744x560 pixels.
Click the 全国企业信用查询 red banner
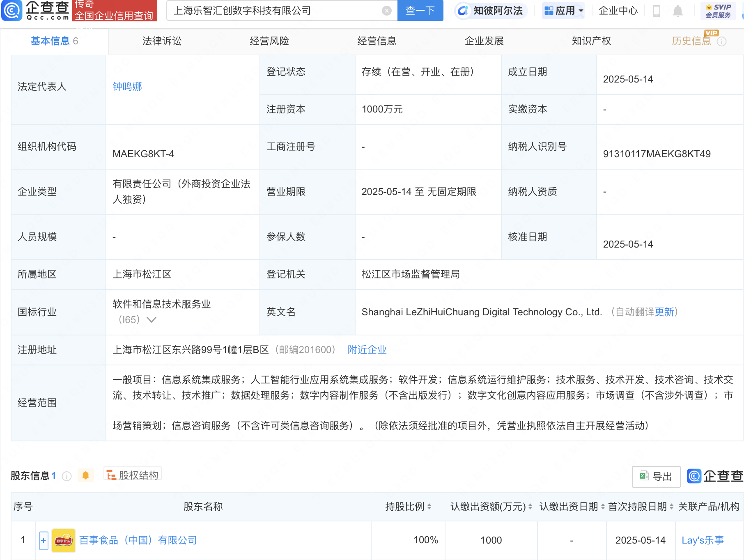click(x=115, y=11)
